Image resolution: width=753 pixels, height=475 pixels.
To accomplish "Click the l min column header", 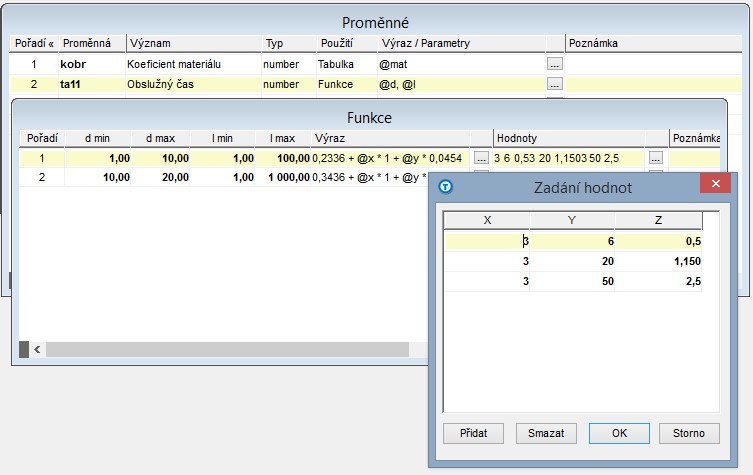I will point(222,138).
